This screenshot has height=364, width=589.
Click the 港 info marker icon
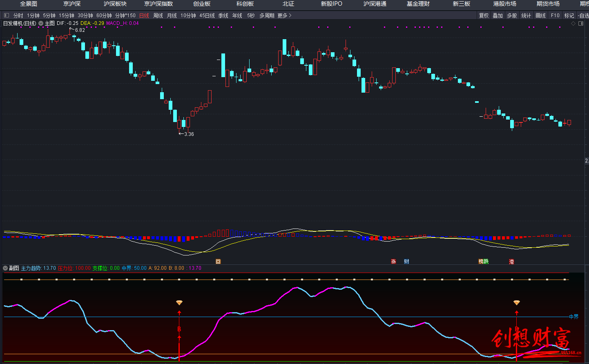(511, 262)
